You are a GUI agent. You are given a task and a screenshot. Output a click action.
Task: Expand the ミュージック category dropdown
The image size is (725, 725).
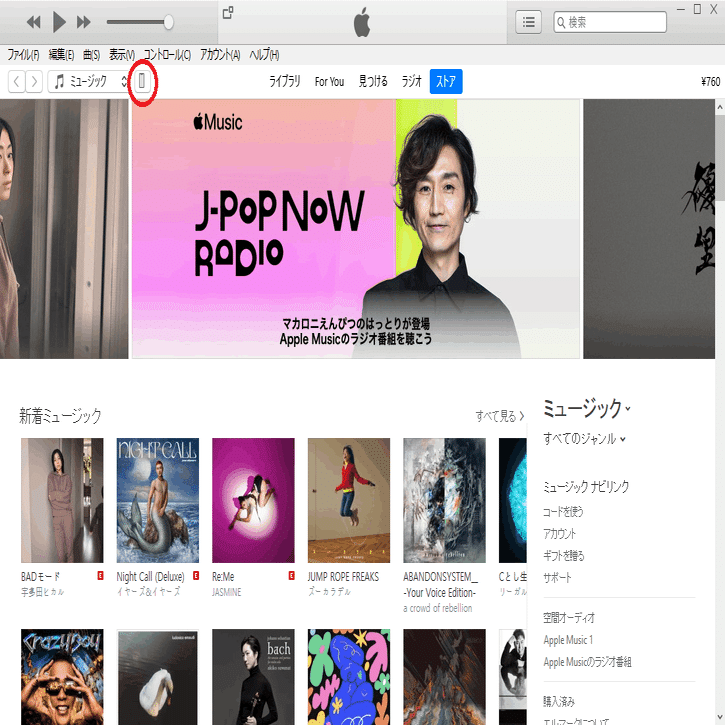587,408
